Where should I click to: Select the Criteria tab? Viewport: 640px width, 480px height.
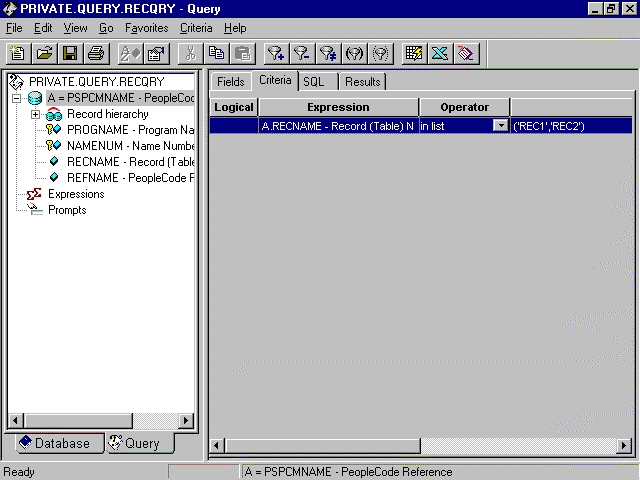pos(275,80)
